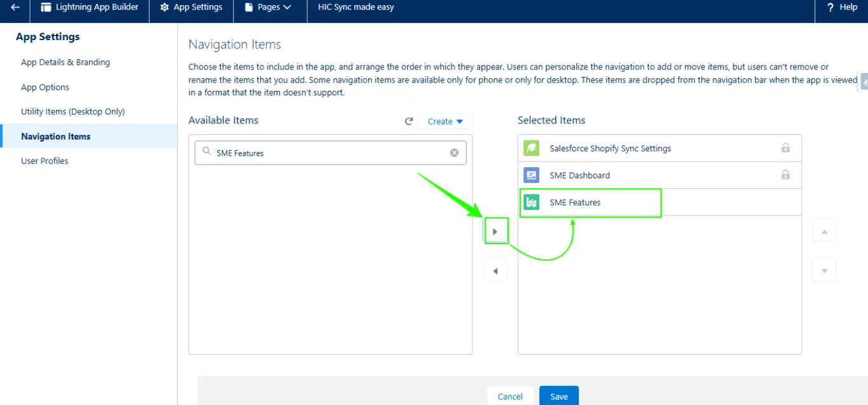Click the SME Dashboard item icon
The image size is (868, 405).
531,175
